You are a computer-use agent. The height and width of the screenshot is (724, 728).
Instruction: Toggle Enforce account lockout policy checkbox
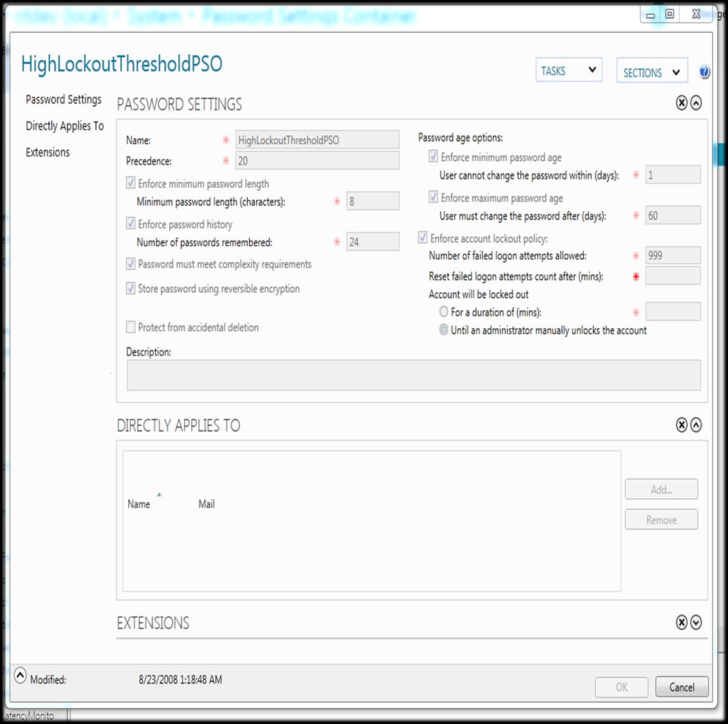(x=422, y=237)
